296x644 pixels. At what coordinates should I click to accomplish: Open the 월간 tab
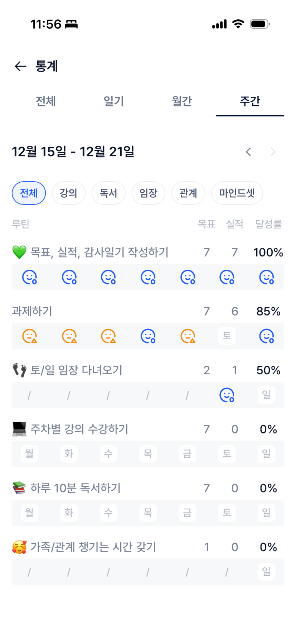(182, 101)
